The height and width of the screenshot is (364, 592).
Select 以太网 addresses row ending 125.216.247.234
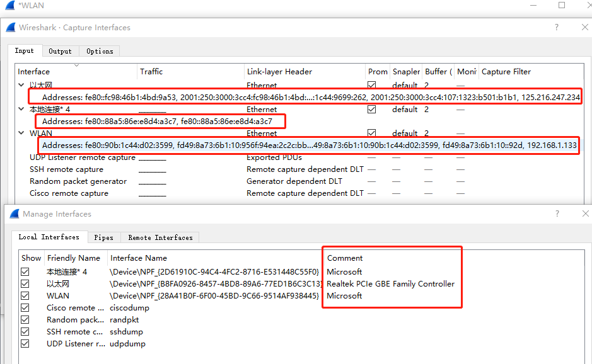(311, 98)
